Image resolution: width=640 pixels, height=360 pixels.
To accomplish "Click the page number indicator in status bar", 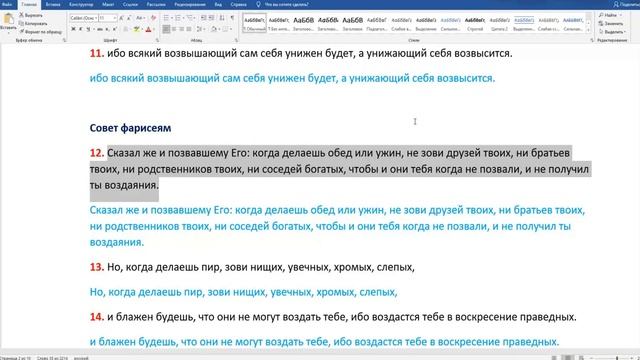I will (x=16, y=358).
